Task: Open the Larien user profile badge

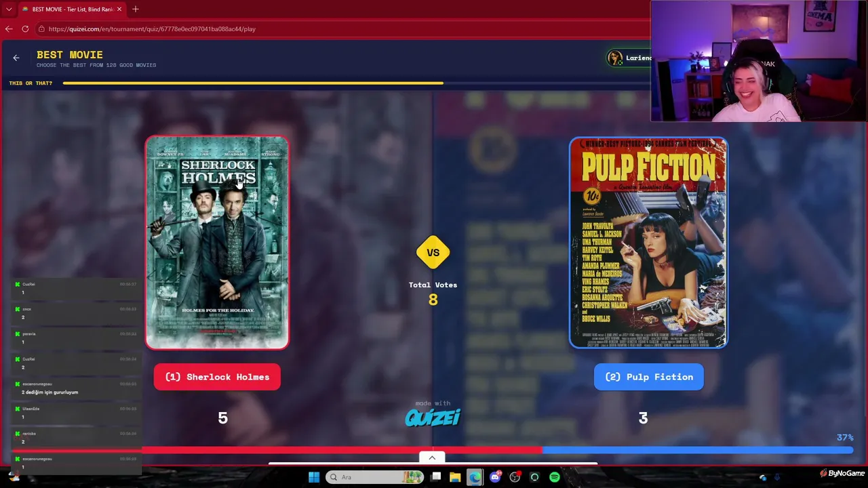Action: click(629, 58)
